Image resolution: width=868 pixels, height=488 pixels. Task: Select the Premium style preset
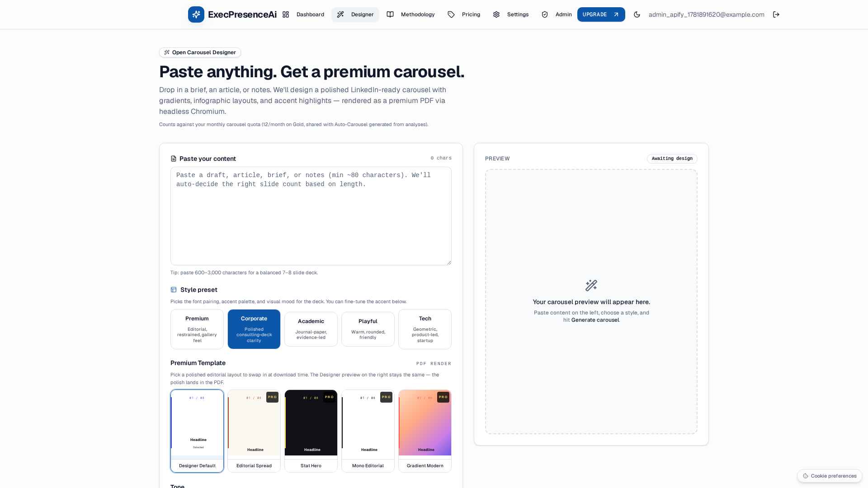197,329
